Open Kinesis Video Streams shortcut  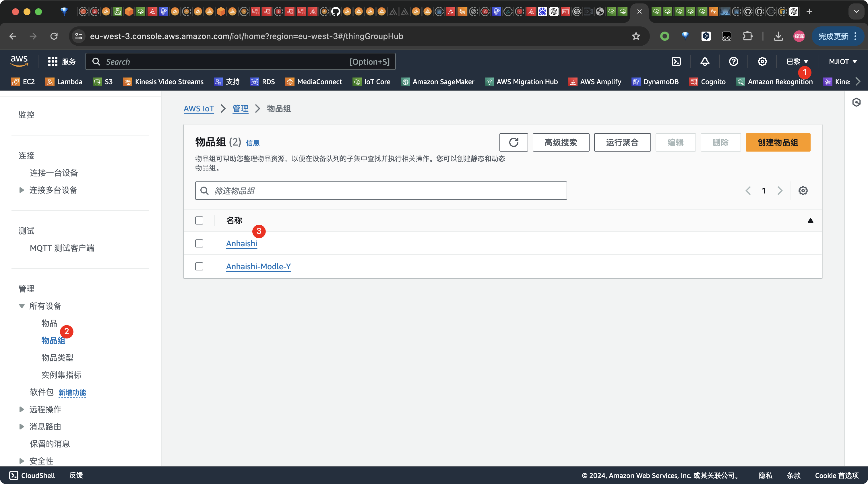coord(163,82)
